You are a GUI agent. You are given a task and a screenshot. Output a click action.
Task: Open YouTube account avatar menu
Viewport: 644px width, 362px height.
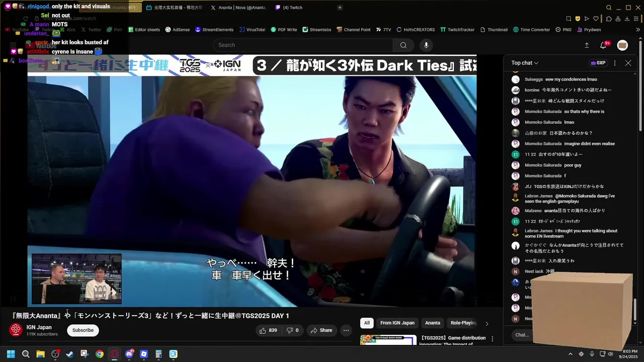(x=622, y=45)
